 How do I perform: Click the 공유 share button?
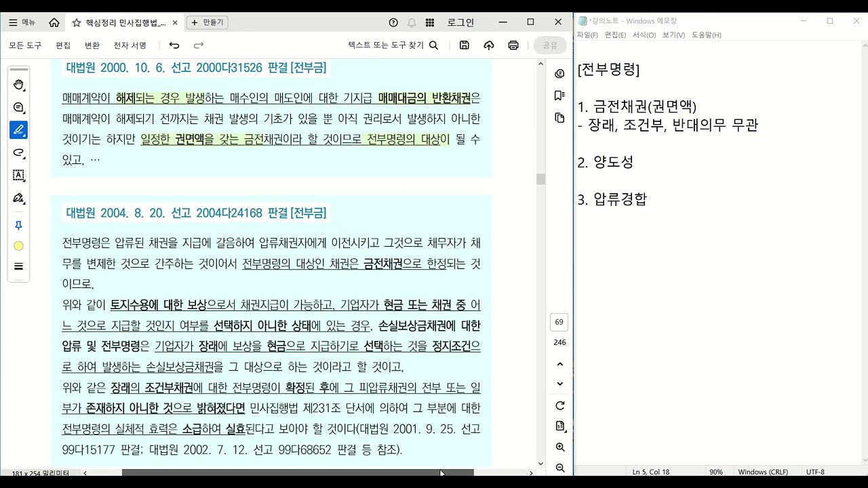point(550,45)
